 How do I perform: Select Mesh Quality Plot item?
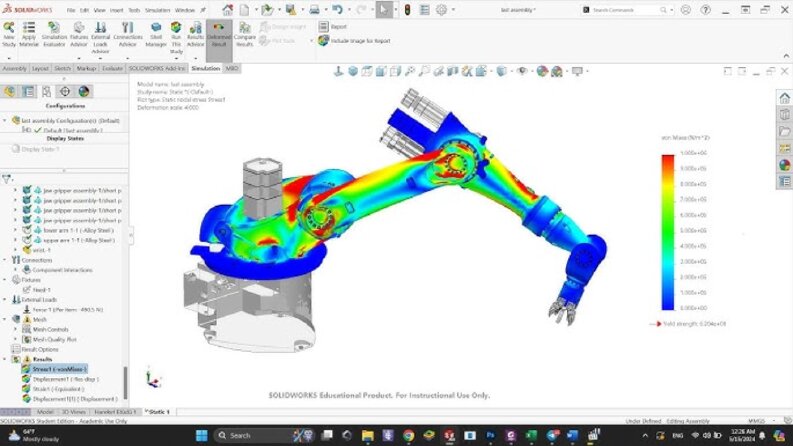[x=49, y=339]
